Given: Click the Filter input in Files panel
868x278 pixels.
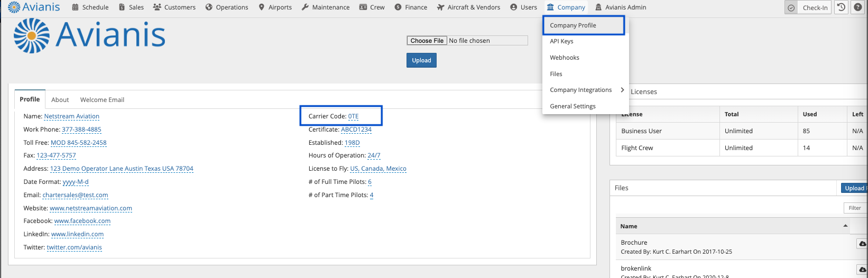Looking at the screenshot, I should click(x=855, y=208).
